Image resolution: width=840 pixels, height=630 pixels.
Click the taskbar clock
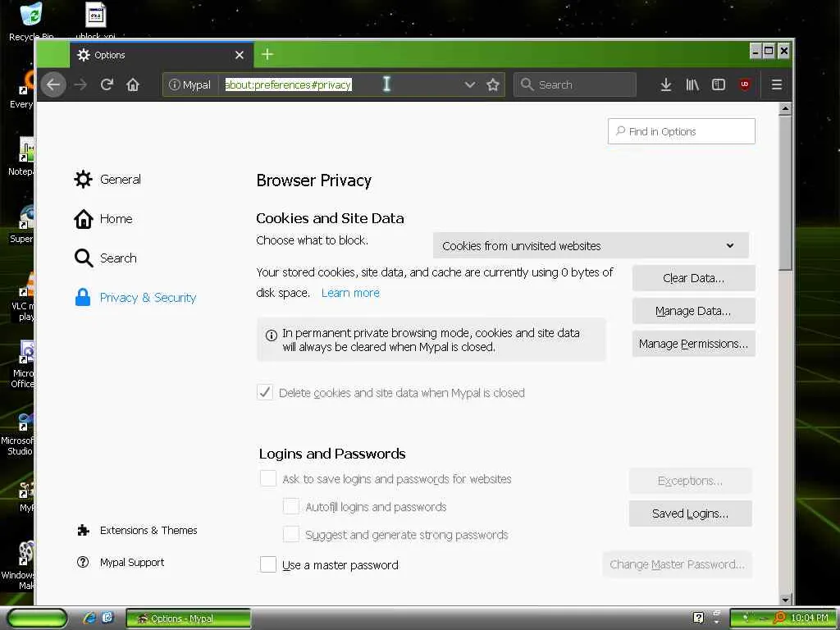pyautogui.click(x=810, y=619)
